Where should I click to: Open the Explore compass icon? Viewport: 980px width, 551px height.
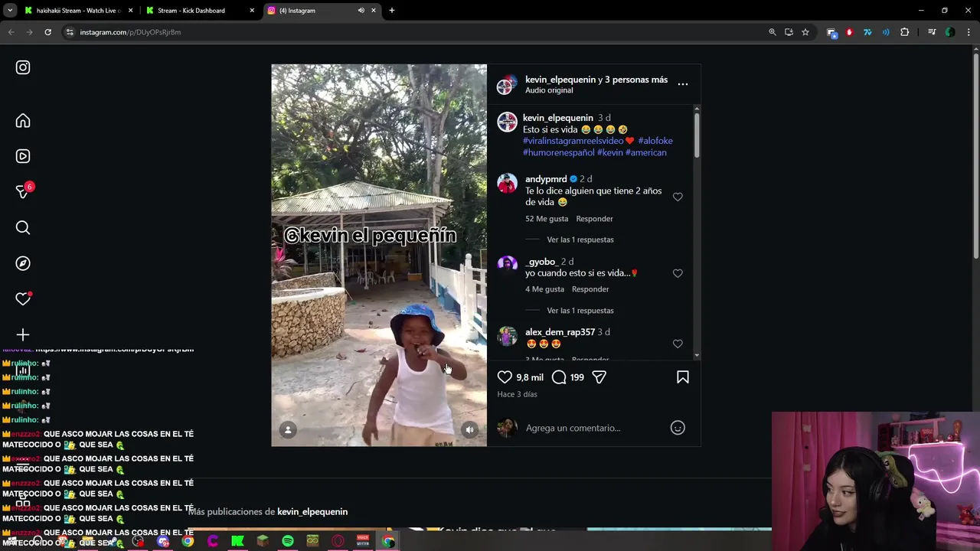[23, 263]
